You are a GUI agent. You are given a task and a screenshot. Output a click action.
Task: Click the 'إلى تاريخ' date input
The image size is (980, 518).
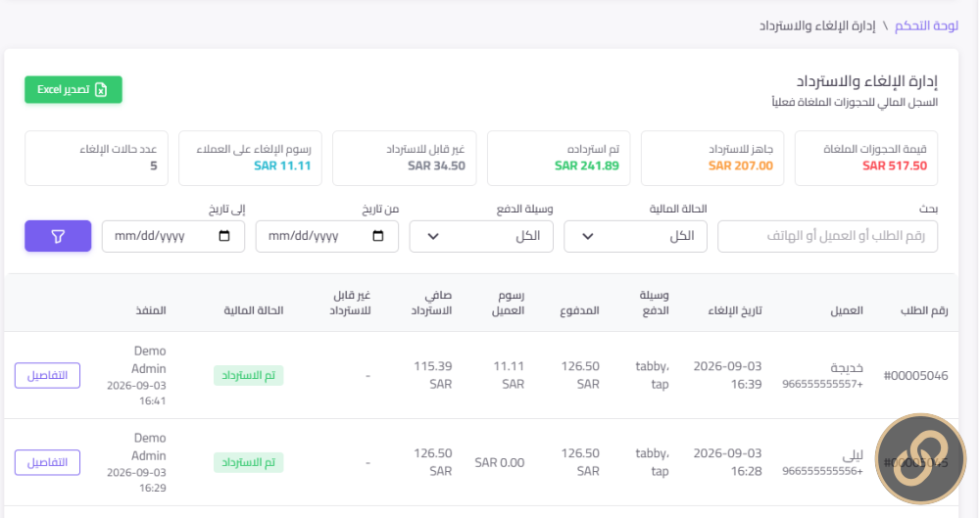click(173, 236)
